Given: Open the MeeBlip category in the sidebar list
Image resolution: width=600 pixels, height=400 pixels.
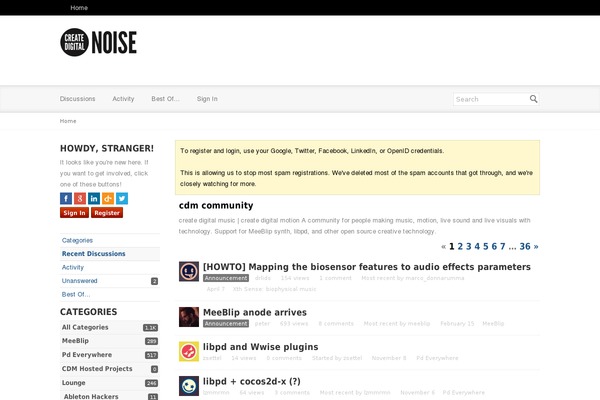Looking at the screenshot, I should point(110,341).
